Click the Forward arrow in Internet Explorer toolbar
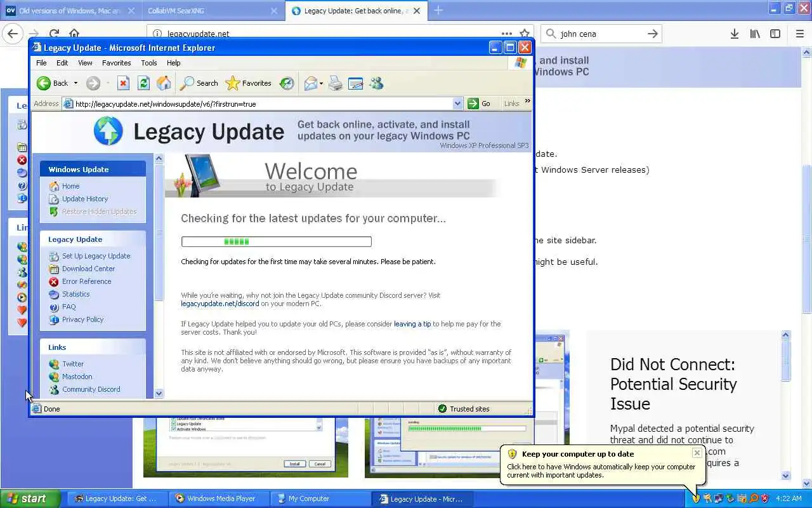812x508 pixels. point(93,83)
